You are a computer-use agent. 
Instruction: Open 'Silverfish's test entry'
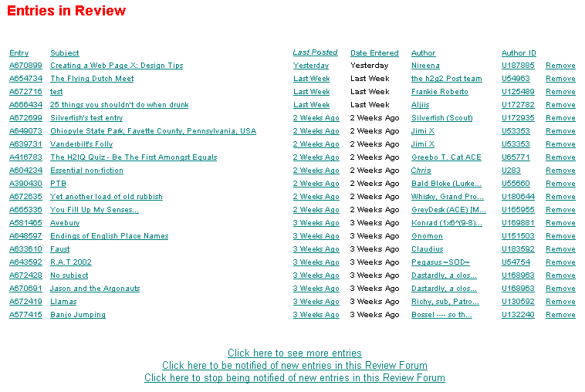[x=86, y=118]
